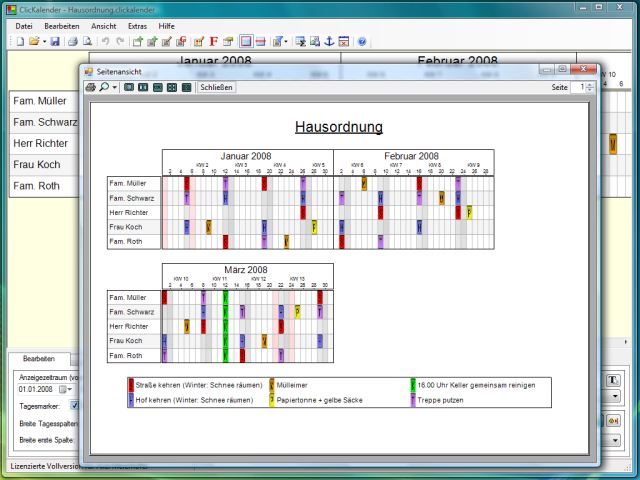Image resolution: width=640 pixels, height=480 pixels.
Task: Click the Hausordnung title in preview
Action: coord(339,127)
